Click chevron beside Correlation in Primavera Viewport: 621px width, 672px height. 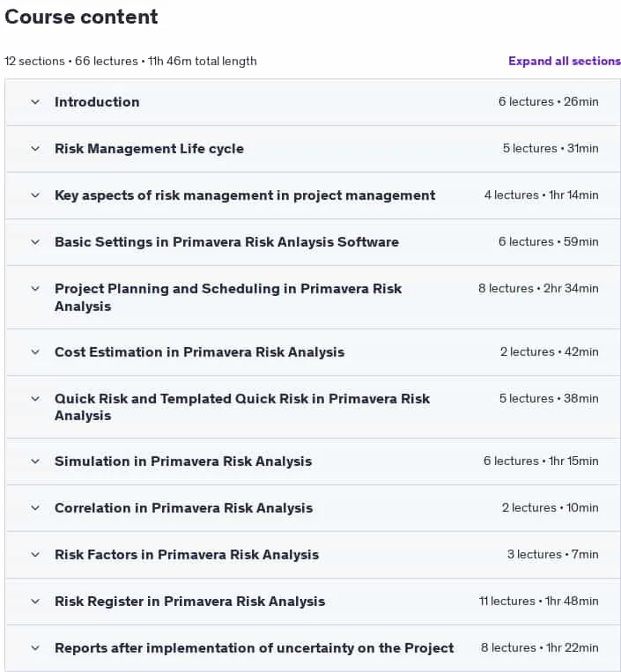35,508
